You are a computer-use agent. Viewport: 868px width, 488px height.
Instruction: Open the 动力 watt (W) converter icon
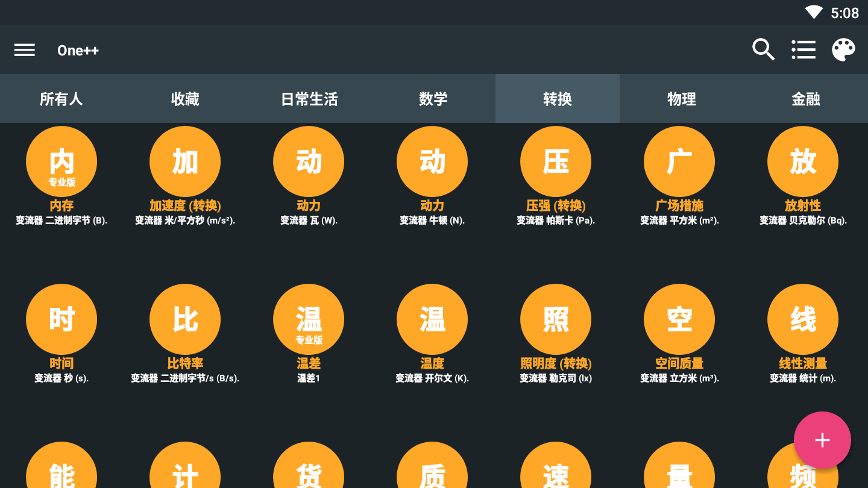click(309, 161)
